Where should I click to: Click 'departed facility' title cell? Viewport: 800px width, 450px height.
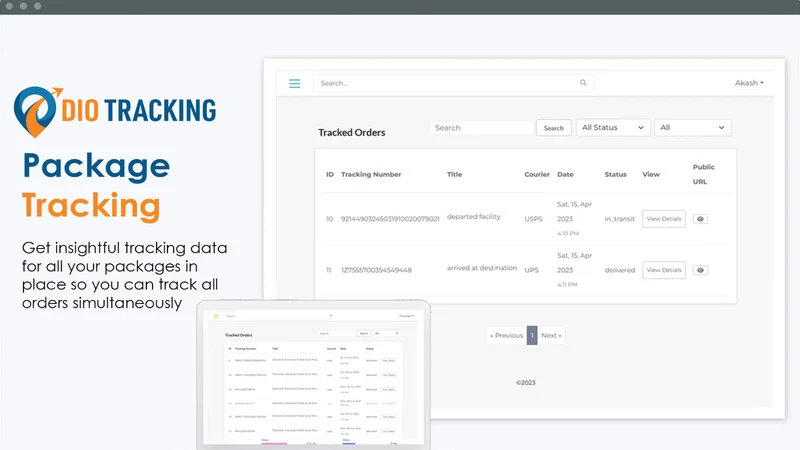473,216
